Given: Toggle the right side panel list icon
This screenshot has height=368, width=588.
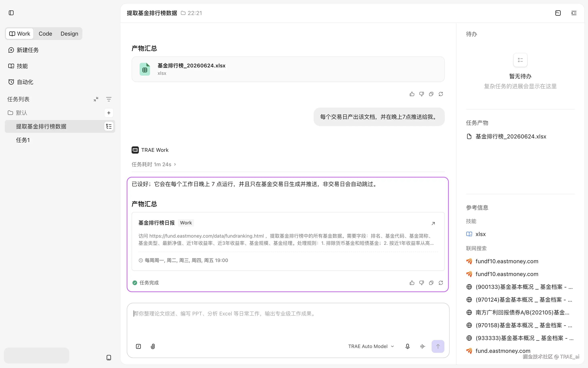Looking at the screenshot, I should coord(574,13).
